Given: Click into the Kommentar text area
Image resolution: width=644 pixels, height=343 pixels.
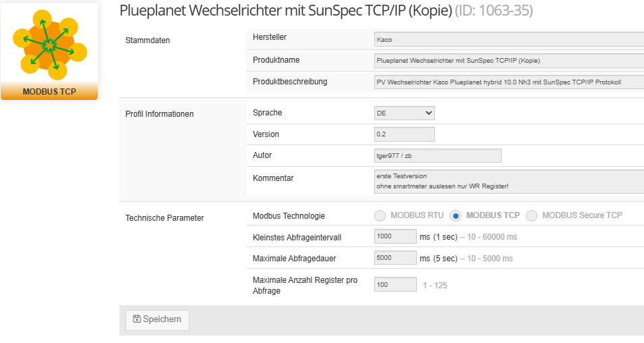Looking at the screenshot, I should pyautogui.click(x=509, y=182).
